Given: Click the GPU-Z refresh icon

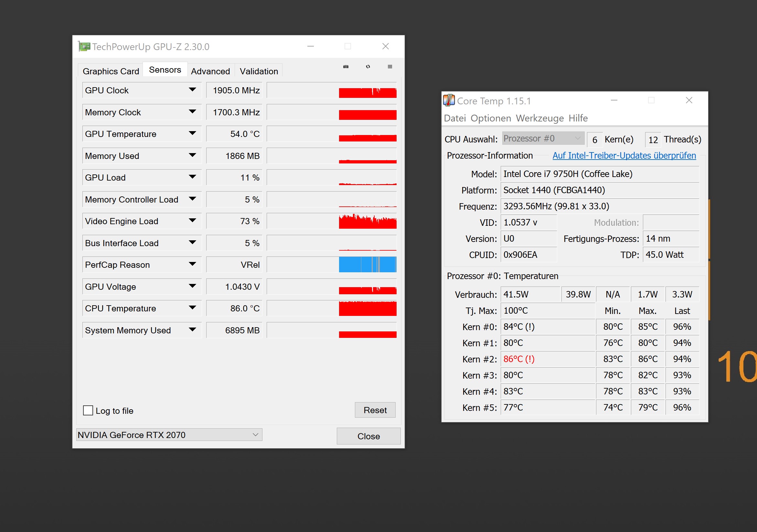Looking at the screenshot, I should 368,67.
